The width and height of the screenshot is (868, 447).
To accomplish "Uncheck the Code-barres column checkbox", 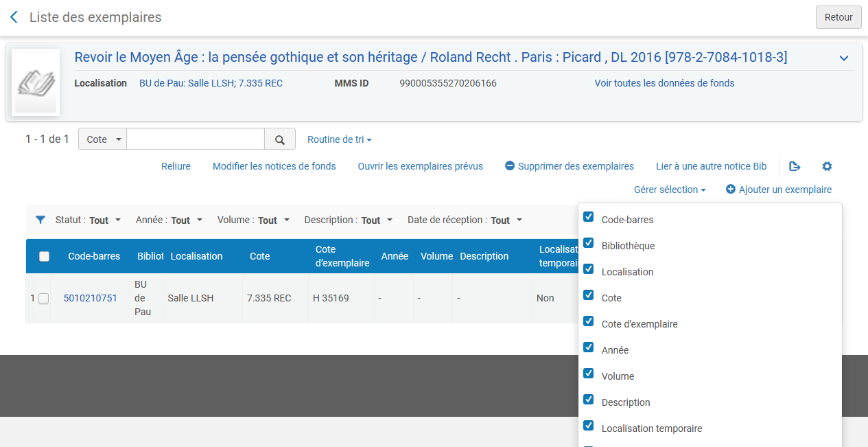I will point(588,217).
